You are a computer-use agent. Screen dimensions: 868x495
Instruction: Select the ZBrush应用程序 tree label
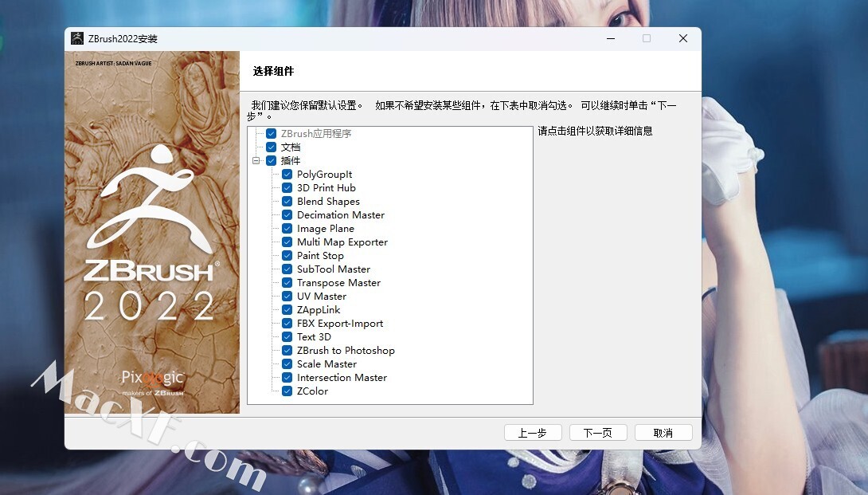pyautogui.click(x=316, y=134)
